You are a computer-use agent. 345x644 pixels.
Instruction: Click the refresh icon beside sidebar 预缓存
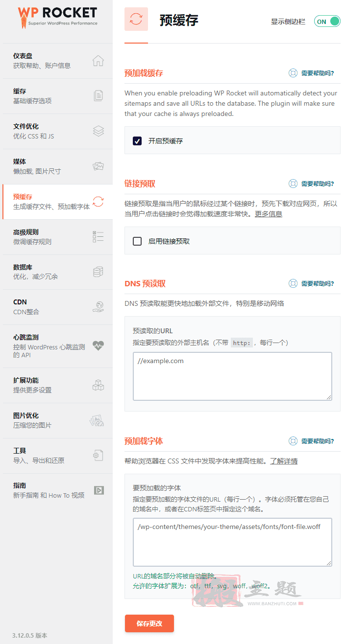tap(98, 202)
